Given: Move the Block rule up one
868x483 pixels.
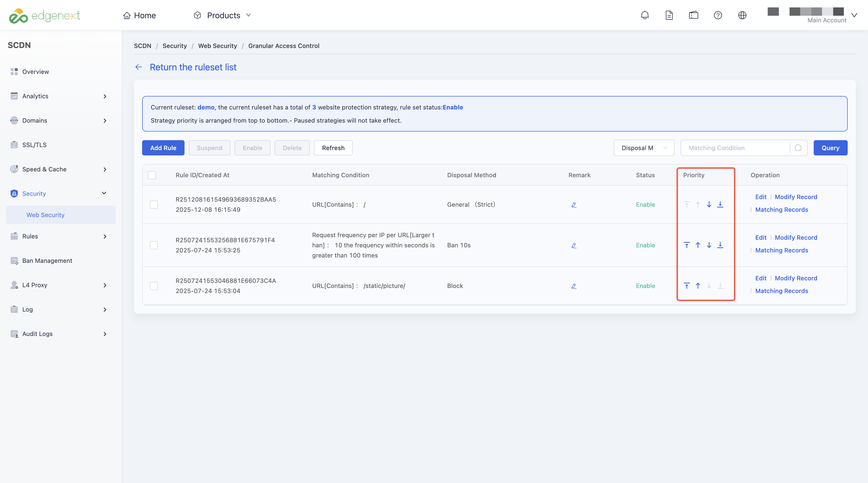Looking at the screenshot, I should pos(698,285).
